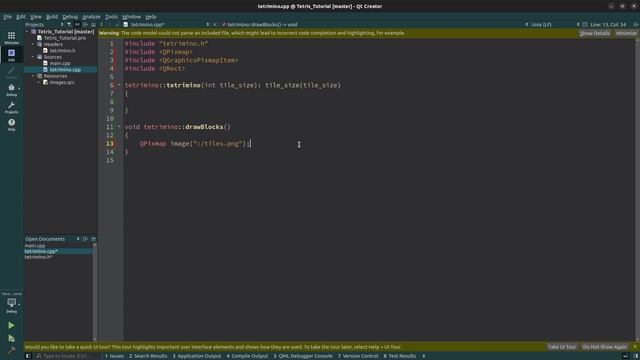This screenshot has width=640, height=360.
Task: Toggle the left sidebar visibility
Action: [x=28, y=356]
